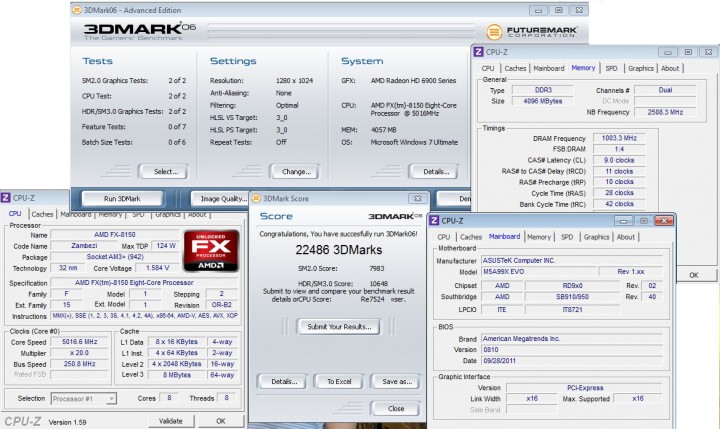Open the Processor #1 selection dropdown
720x429 pixels.
coord(111,399)
